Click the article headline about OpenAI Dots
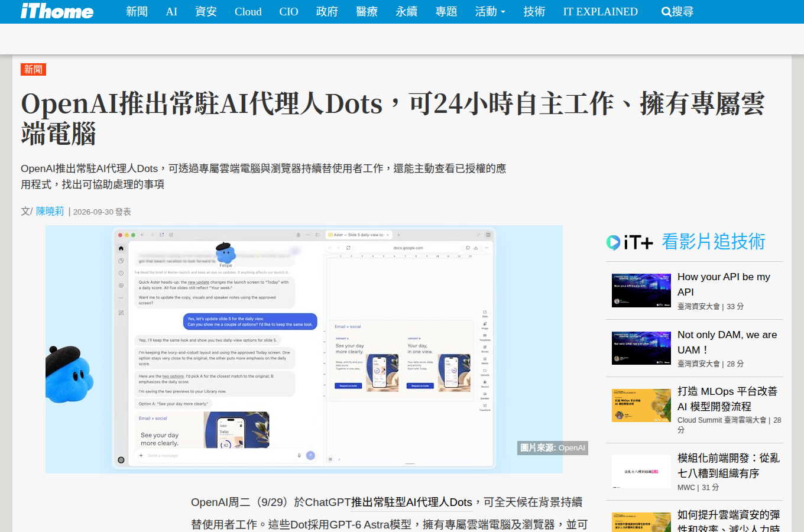Image resolution: width=804 pixels, height=532 pixels. click(393, 118)
